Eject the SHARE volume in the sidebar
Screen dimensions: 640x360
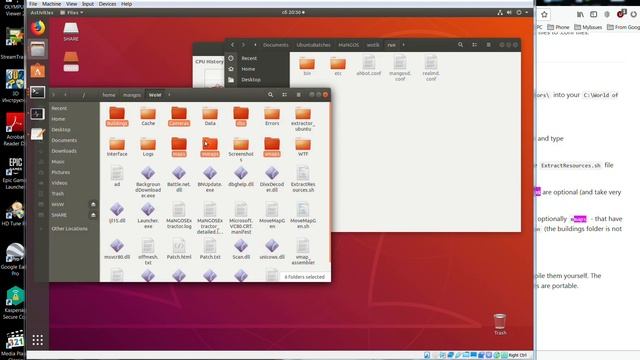pos(93,215)
